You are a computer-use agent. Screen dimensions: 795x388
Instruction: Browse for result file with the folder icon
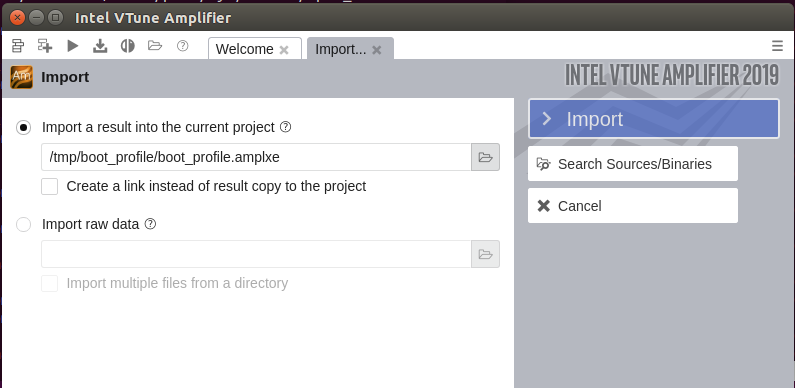(x=485, y=157)
